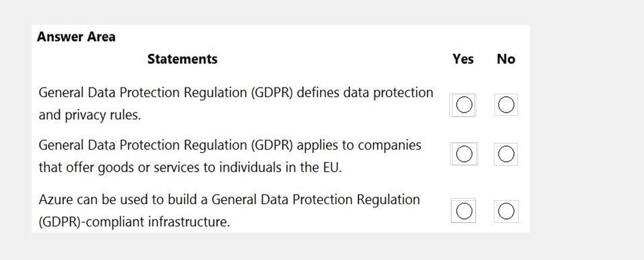Click the text 'and privacy rules.'
Screen dimensions: 644x260
[90, 115]
